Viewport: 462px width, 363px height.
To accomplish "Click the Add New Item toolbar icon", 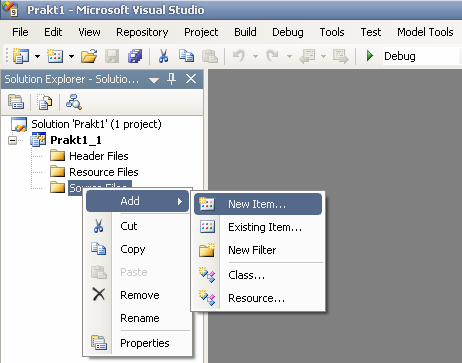I will 55,56.
